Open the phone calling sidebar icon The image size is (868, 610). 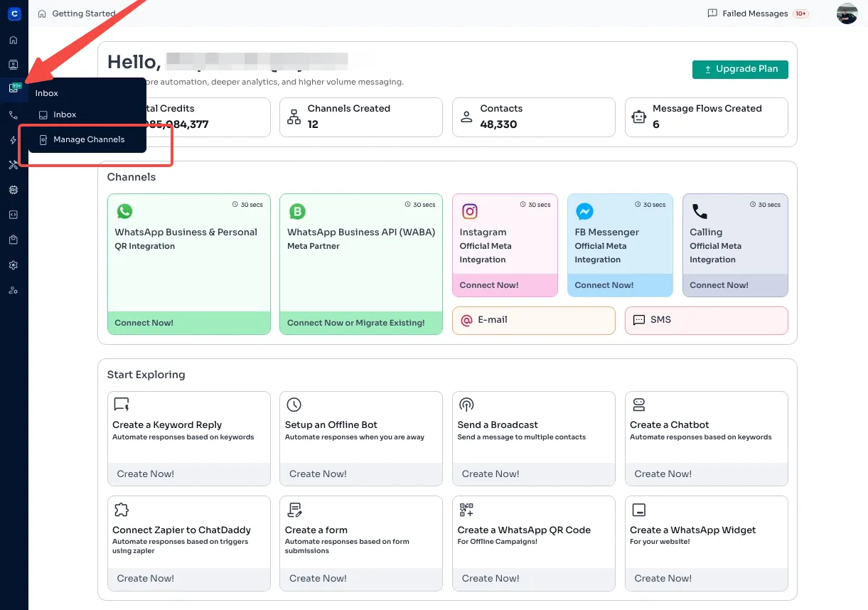14,115
